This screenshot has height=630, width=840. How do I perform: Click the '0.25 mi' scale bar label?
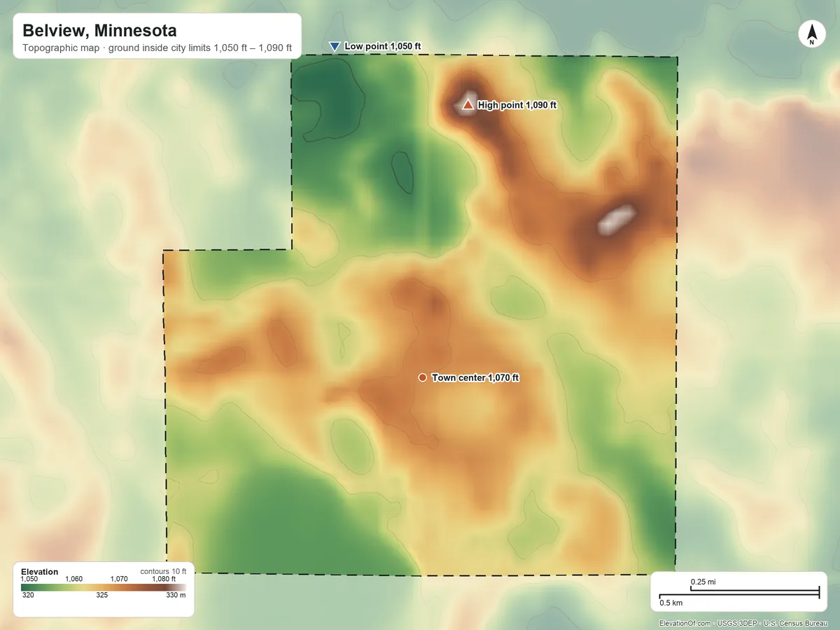pos(703,582)
